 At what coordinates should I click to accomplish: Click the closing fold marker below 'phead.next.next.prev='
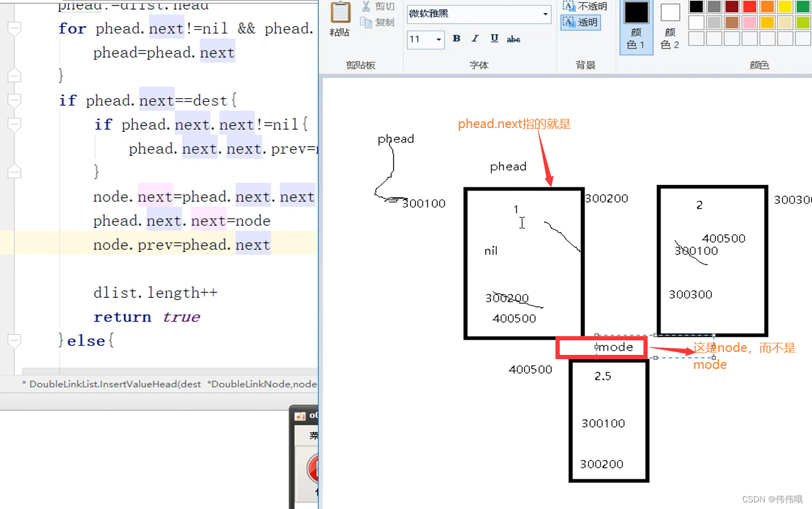pyautogui.click(x=14, y=172)
